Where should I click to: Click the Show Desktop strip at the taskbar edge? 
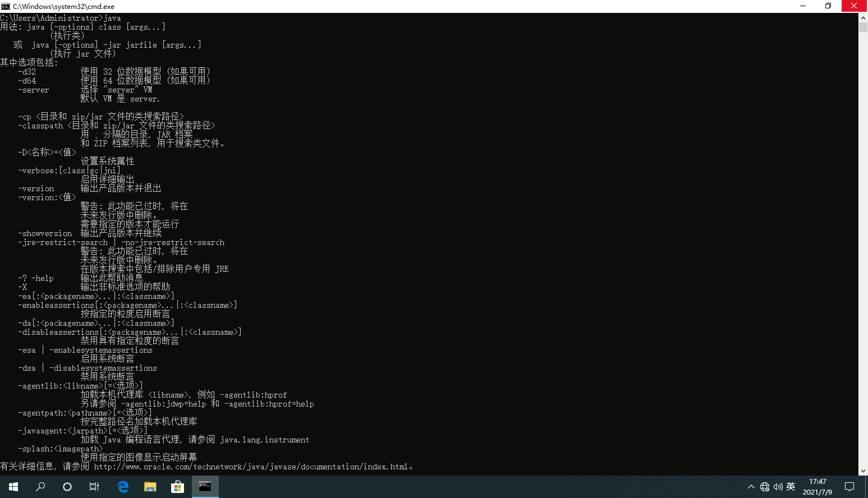(866, 487)
